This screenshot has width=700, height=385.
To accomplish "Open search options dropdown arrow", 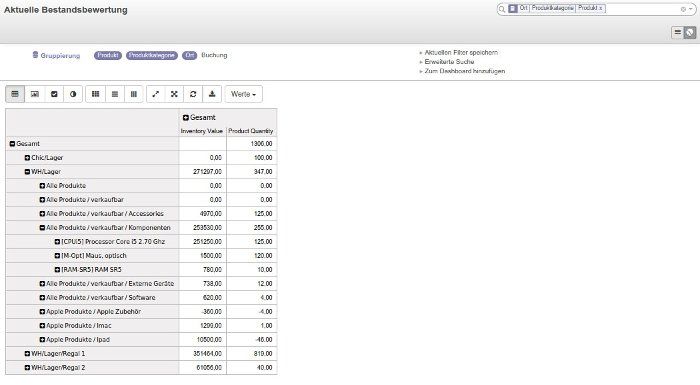I will 690,9.
